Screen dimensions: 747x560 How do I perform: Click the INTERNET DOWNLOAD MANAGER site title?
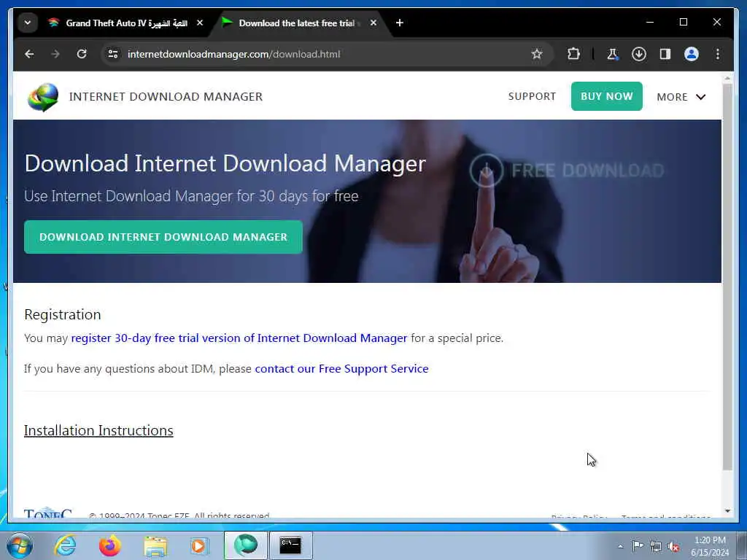166,97
